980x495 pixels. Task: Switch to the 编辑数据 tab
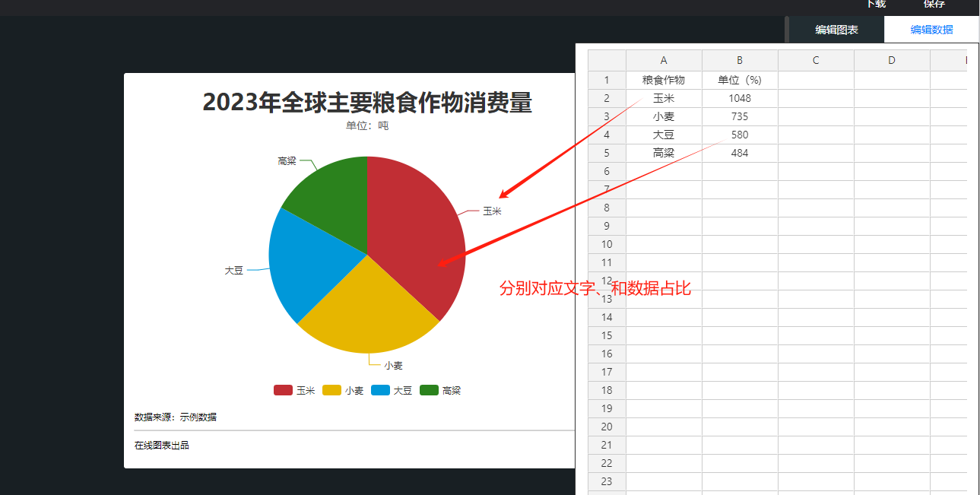931,30
